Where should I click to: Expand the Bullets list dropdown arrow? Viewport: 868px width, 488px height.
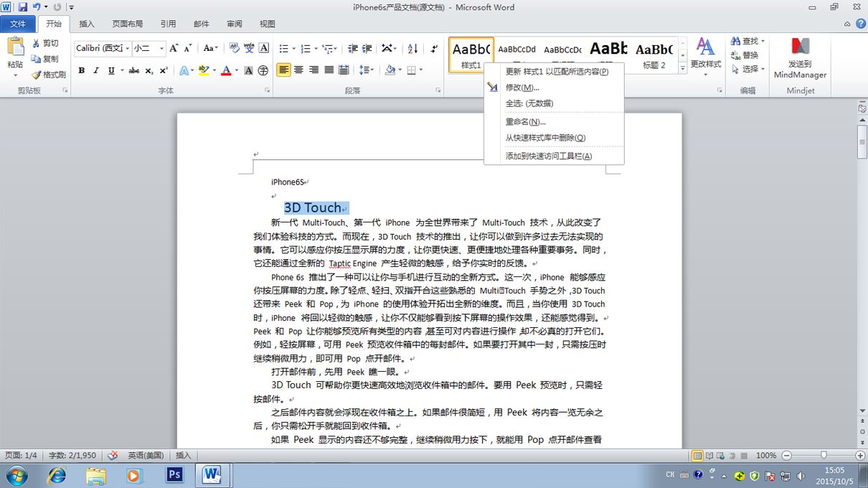pos(293,48)
